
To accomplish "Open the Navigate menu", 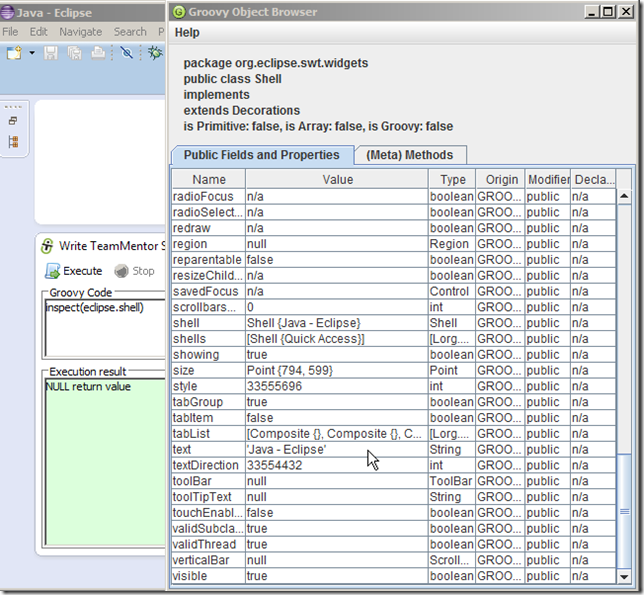I will point(80,32).
